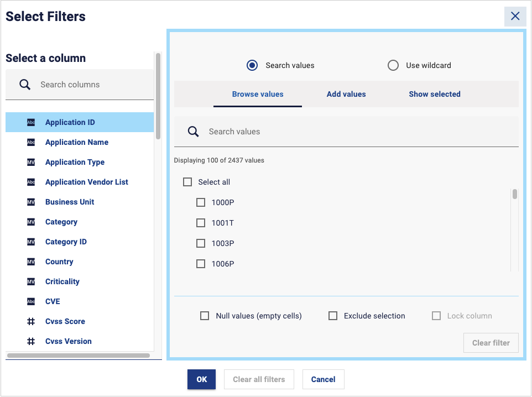Select the Application Name column
Image resolution: width=532 pixels, height=397 pixels.
[x=80, y=142]
